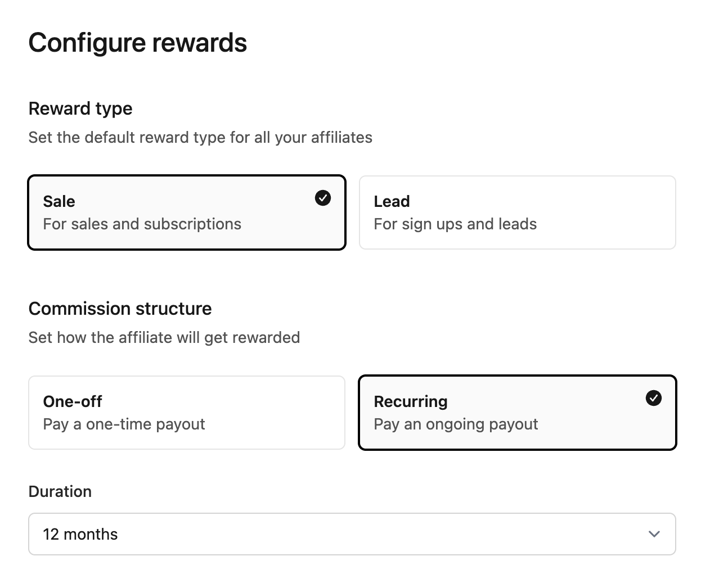Click the checkmark icon on the Sale card
719x588 pixels.
(322, 198)
